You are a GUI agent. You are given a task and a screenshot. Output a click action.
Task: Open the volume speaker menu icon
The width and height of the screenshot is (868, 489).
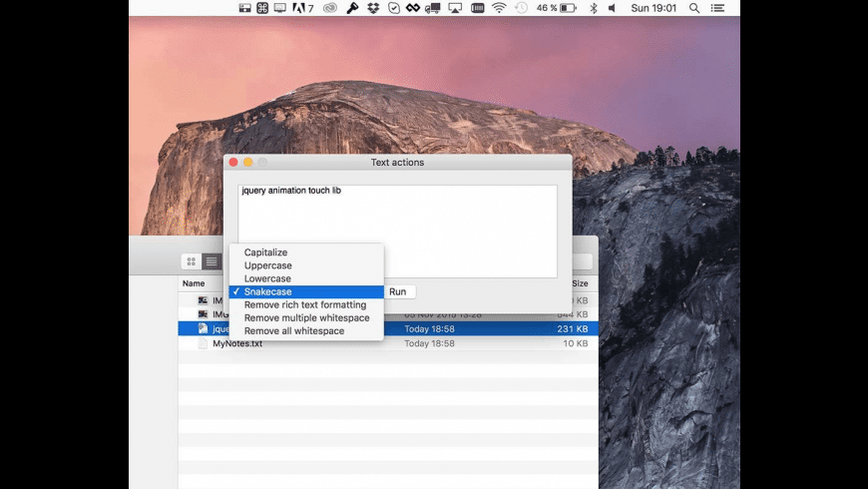pyautogui.click(x=612, y=8)
